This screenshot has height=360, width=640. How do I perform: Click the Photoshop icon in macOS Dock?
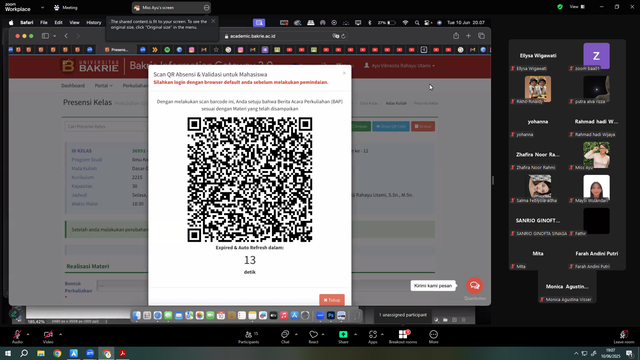pos(331,315)
